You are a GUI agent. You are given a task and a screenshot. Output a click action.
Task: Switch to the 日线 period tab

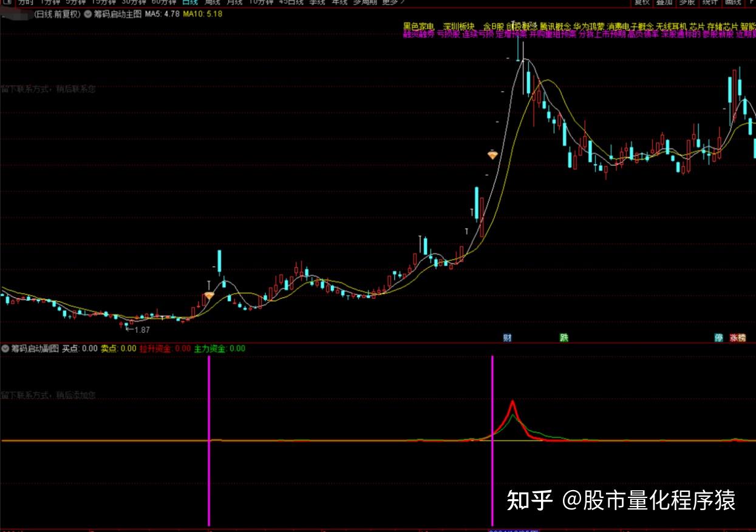190,2
